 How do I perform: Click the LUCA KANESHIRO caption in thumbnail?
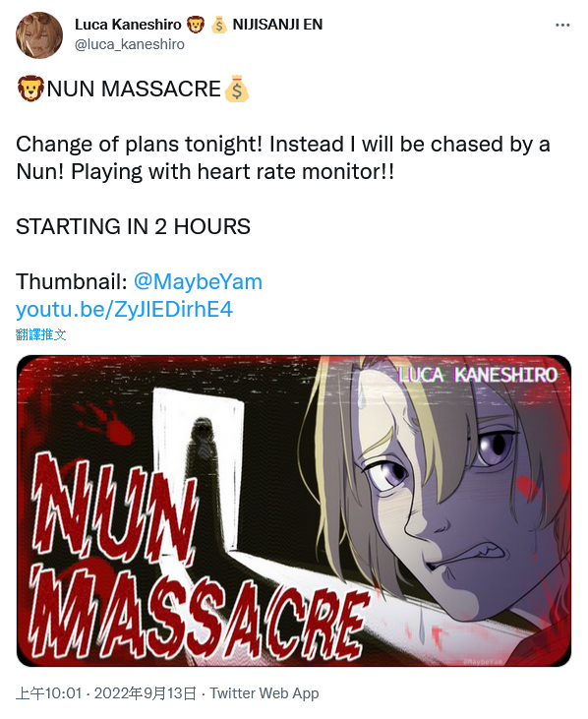(478, 375)
